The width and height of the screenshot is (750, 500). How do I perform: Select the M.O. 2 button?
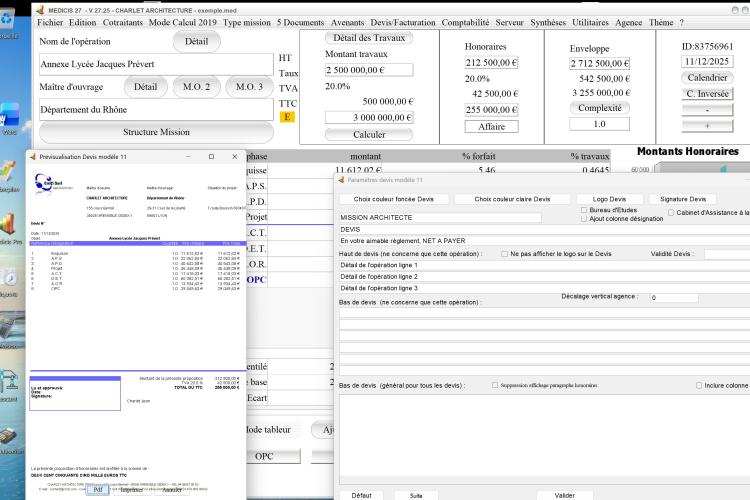[197, 87]
